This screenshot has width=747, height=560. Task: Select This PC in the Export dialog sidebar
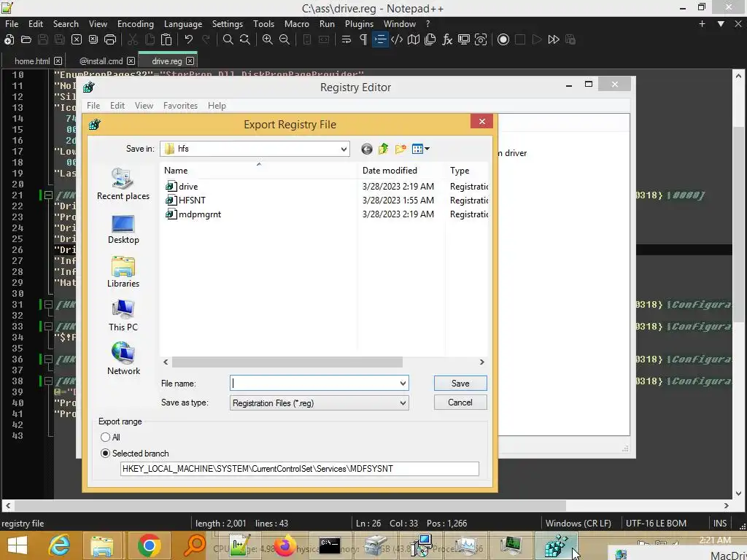tap(123, 316)
